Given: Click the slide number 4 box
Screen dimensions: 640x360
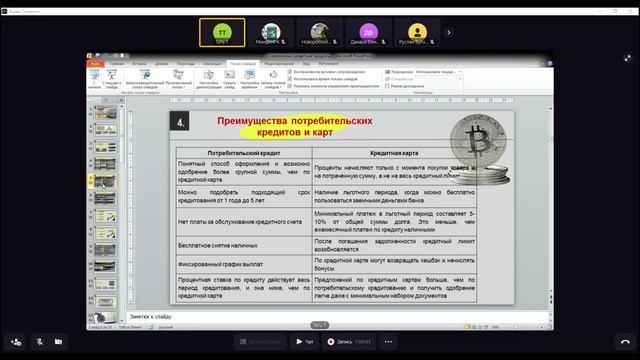Looking at the screenshot, I should click(x=180, y=121).
